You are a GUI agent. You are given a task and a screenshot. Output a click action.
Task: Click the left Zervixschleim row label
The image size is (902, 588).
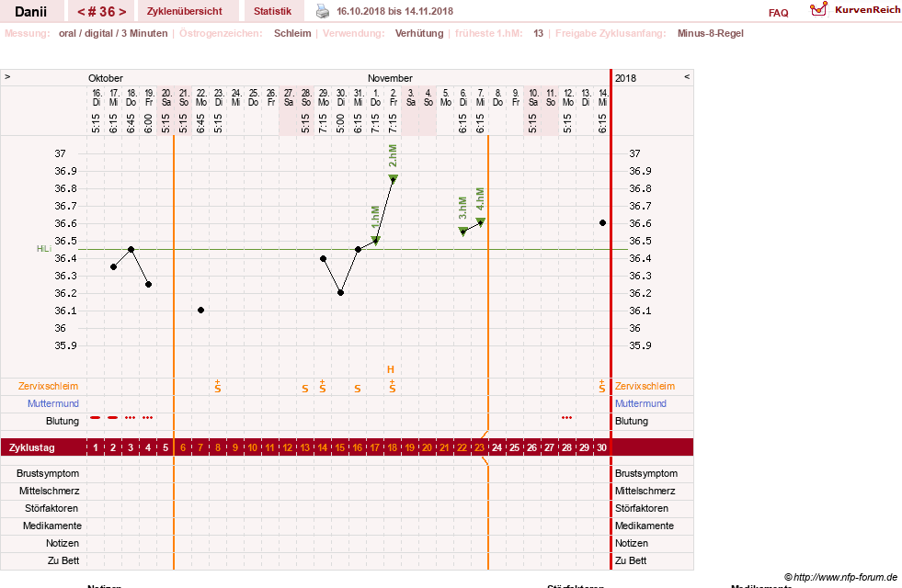[x=48, y=386]
